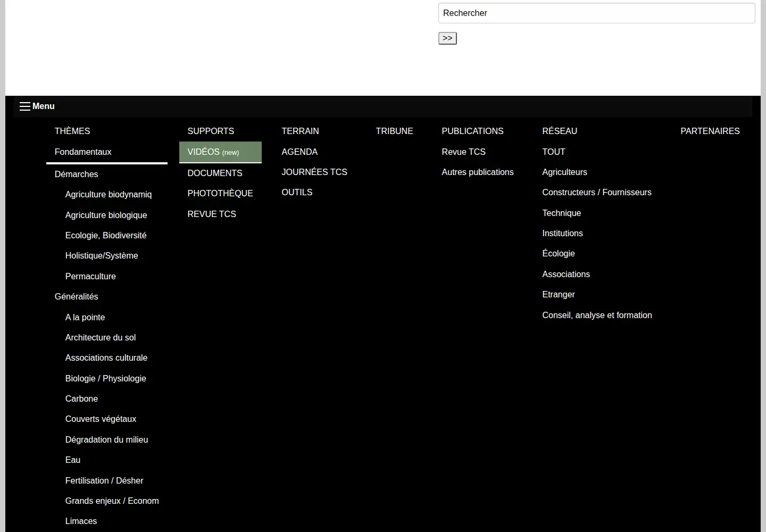This screenshot has height=532, width=766.
Task: Open Agriculture biologique link
Action: tap(106, 215)
